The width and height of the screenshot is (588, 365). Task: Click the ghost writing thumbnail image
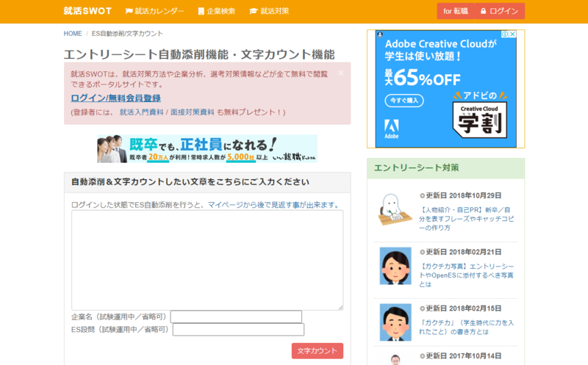point(395,209)
